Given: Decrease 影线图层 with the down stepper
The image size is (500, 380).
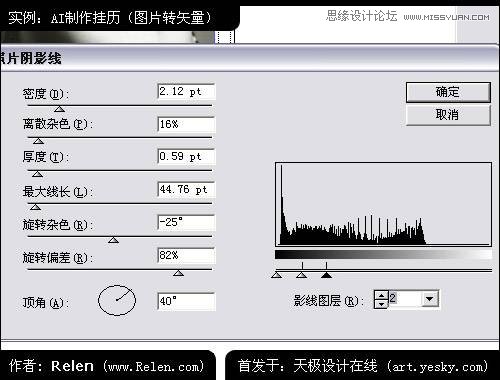Looking at the screenshot, I should [381, 304].
